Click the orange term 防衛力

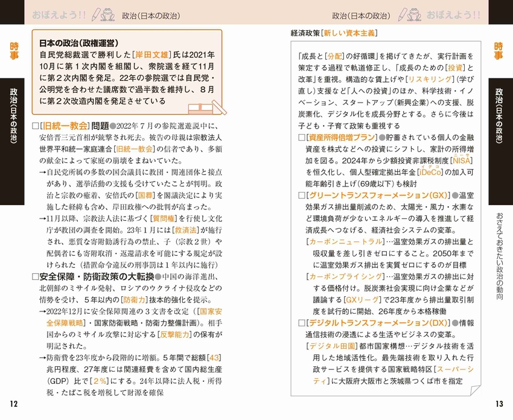pos(135,300)
